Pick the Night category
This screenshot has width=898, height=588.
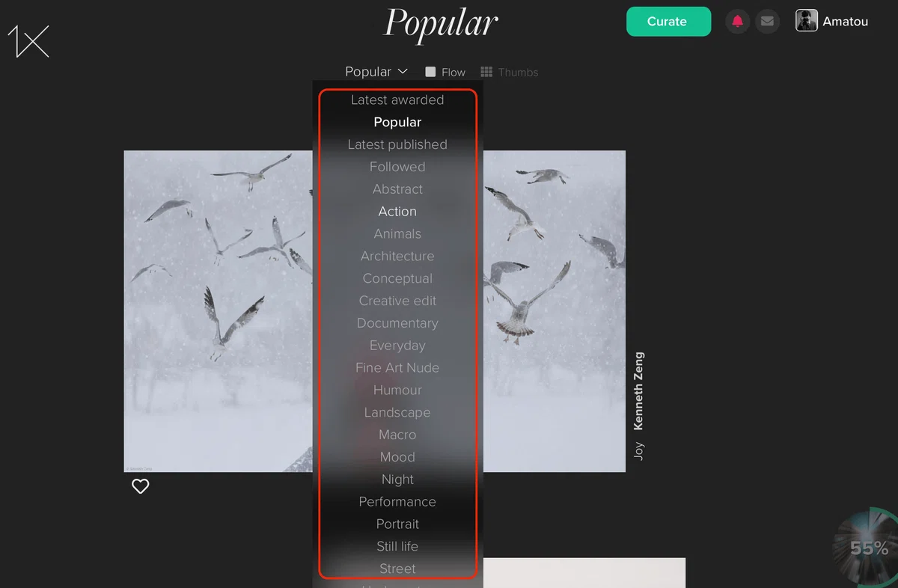click(x=397, y=480)
